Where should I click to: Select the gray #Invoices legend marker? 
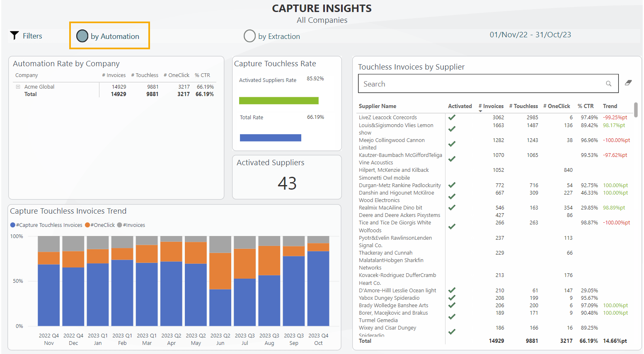point(121,225)
